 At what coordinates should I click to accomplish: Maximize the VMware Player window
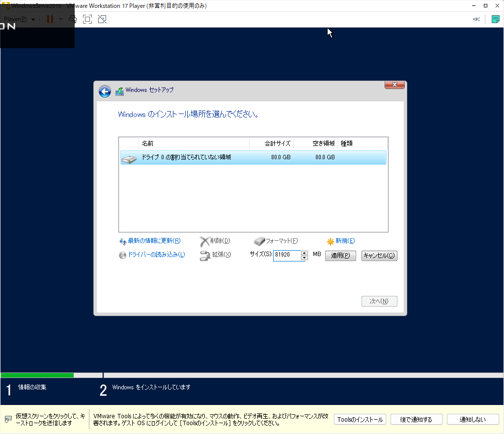(485, 6)
